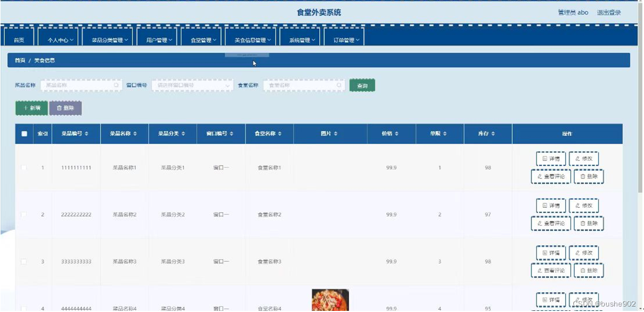Click the 菜品分类2 cell

(x=173, y=214)
